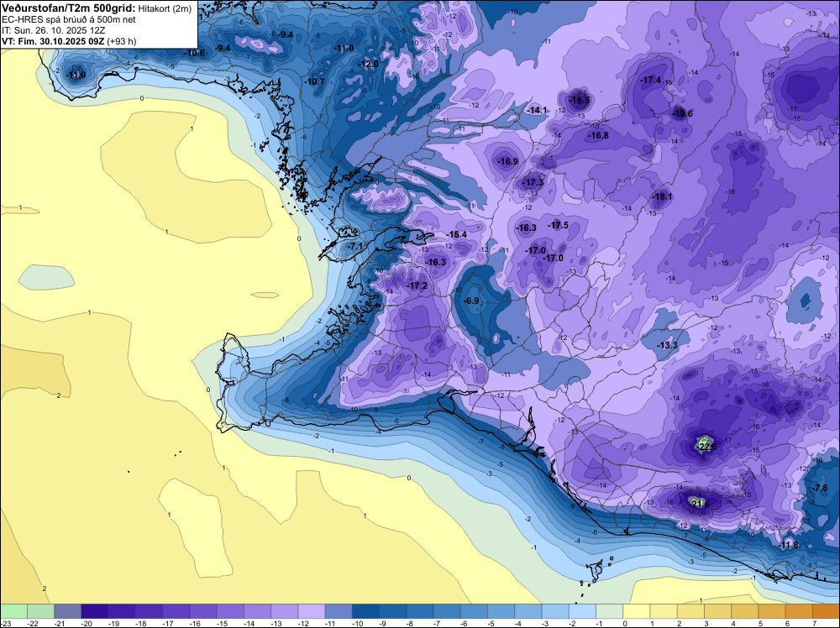Click the -15.4 temperature value
840x628 pixels.
point(457,234)
